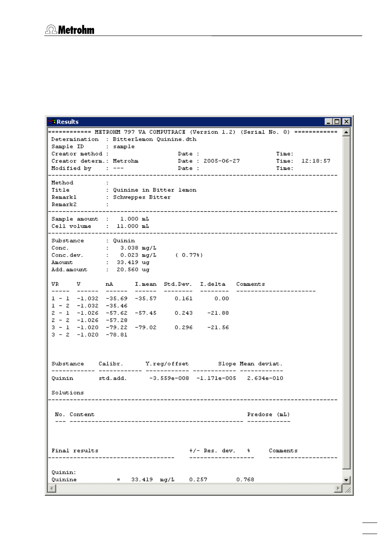Click the Sample amount '1.000 mL'

(135, 219)
